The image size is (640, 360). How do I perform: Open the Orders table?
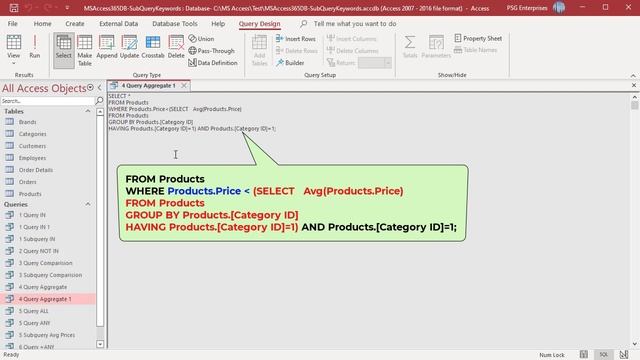pyautogui.click(x=27, y=182)
